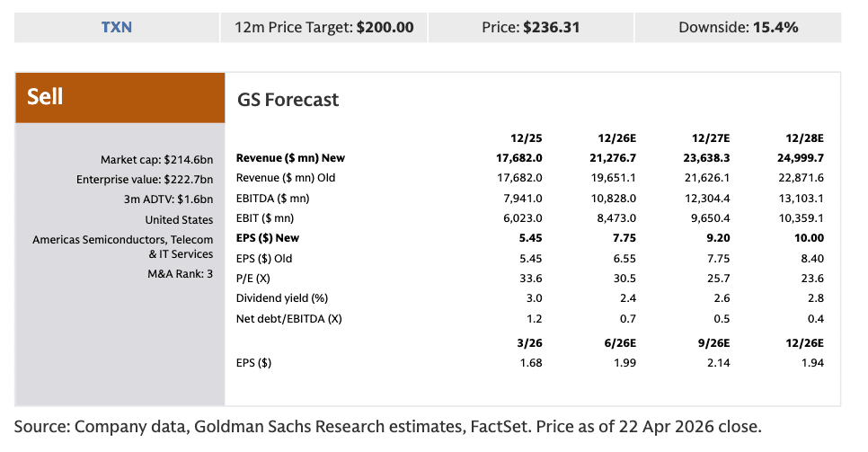Click the Price $236.31 box

530,27
